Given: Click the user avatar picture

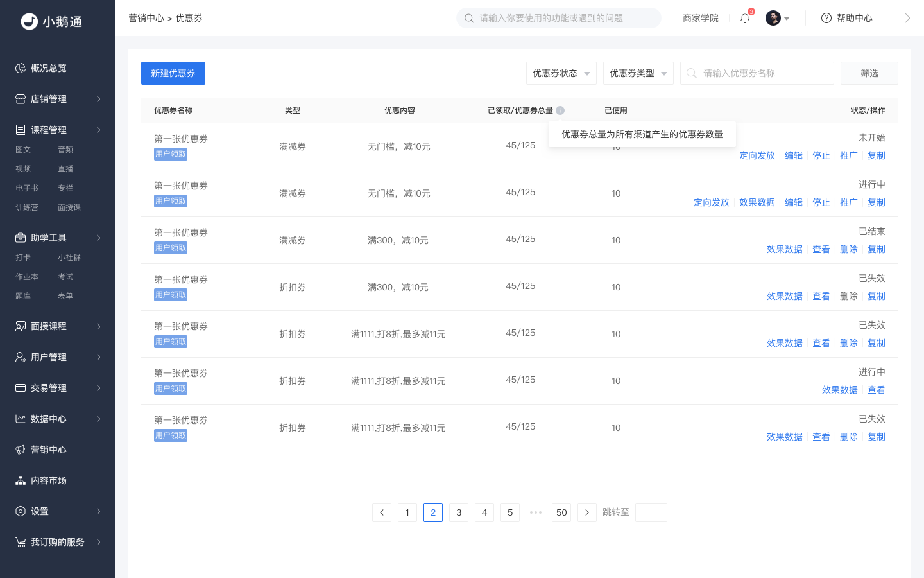Looking at the screenshot, I should coord(773,18).
